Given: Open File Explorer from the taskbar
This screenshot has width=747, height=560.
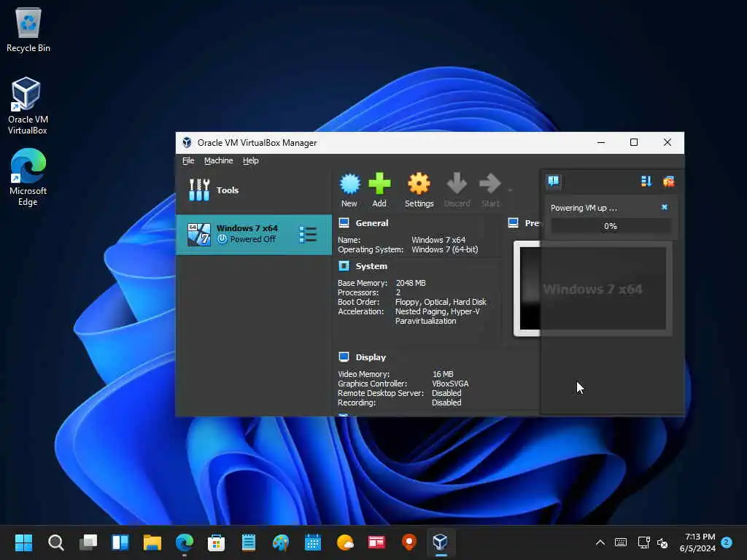Looking at the screenshot, I should click(152, 542).
